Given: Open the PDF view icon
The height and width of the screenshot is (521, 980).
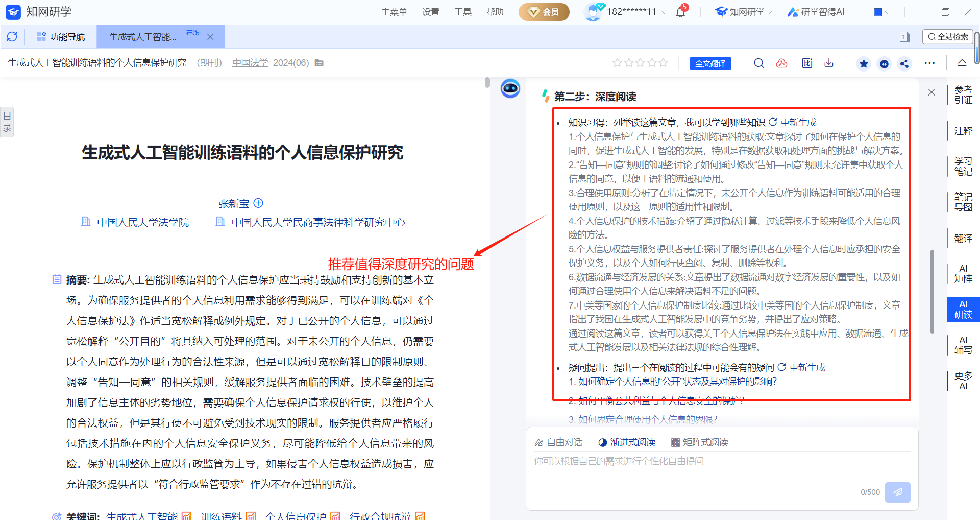Looking at the screenshot, I should click(x=781, y=63).
